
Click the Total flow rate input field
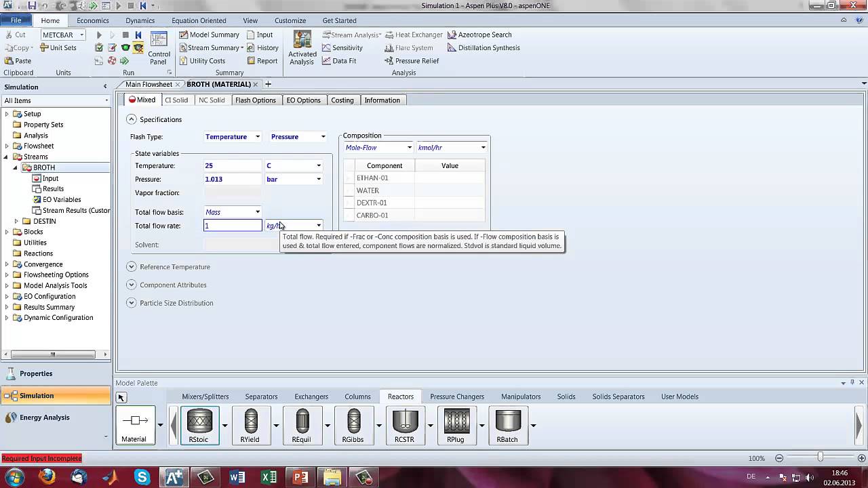coord(233,226)
